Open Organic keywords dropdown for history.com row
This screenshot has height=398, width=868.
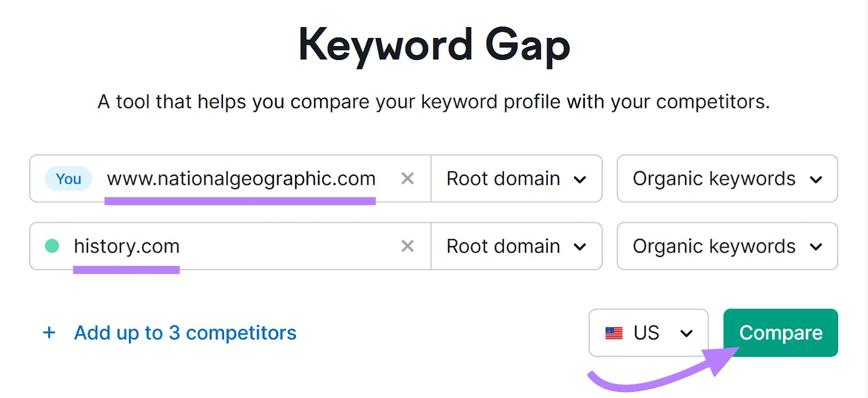coord(726,246)
